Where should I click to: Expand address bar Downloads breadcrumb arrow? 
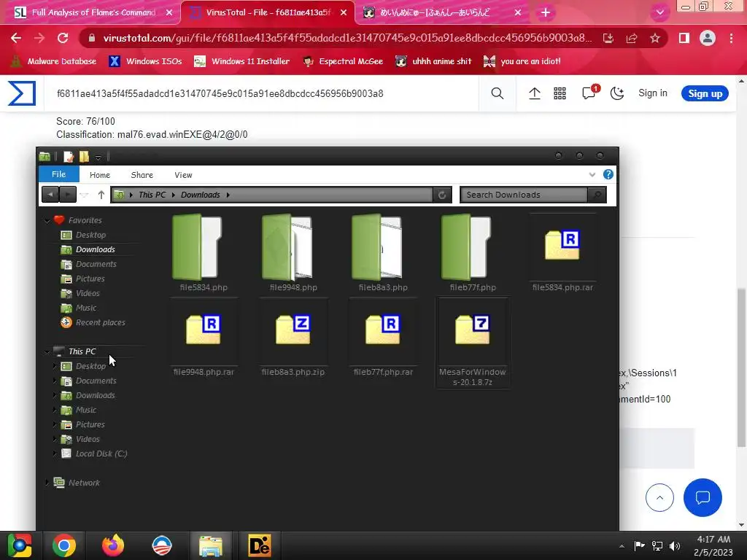[x=228, y=195]
